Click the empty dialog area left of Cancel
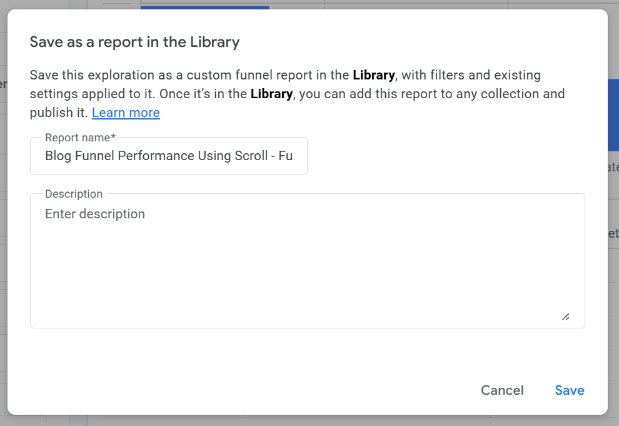Screen dimensions: 619x426 point(250,390)
